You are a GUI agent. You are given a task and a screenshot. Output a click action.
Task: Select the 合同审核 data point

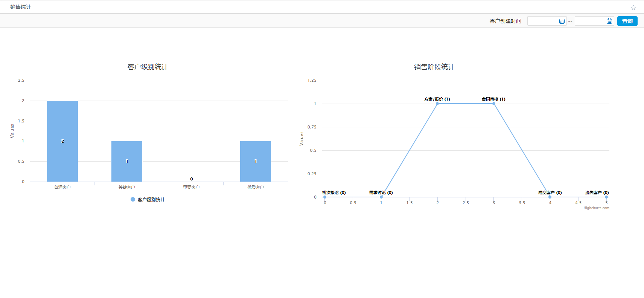(x=494, y=104)
